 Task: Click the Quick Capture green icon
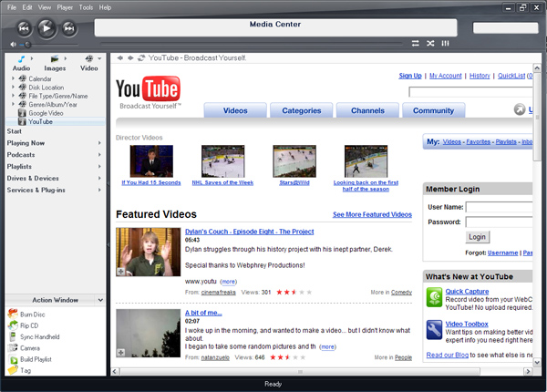point(434,297)
